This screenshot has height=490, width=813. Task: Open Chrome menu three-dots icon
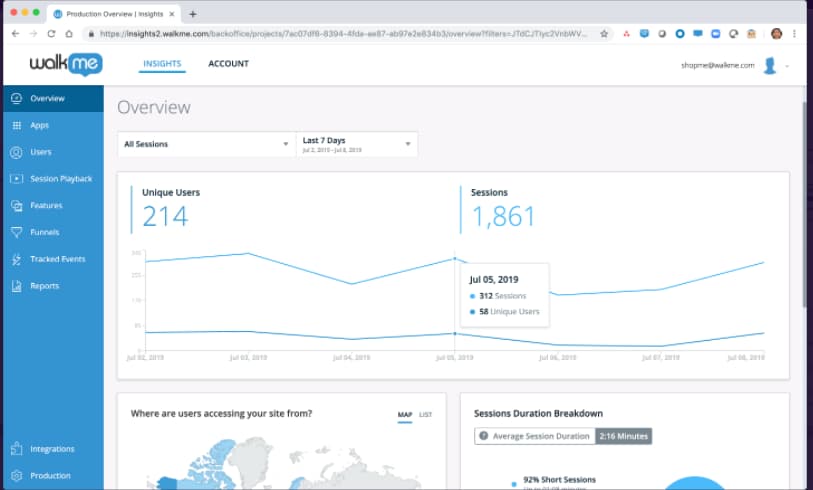tap(794, 34)
